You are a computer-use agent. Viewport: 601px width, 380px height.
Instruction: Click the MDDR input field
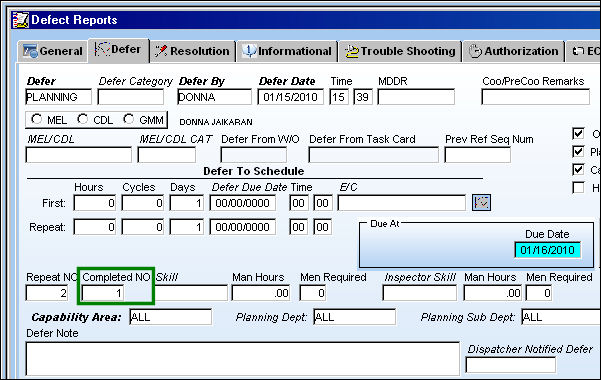416,97
